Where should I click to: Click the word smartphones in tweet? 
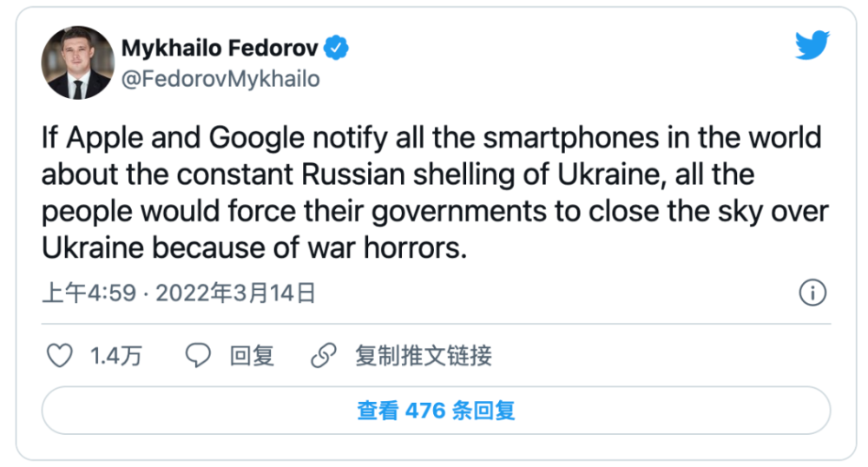(x=571, y=138)
